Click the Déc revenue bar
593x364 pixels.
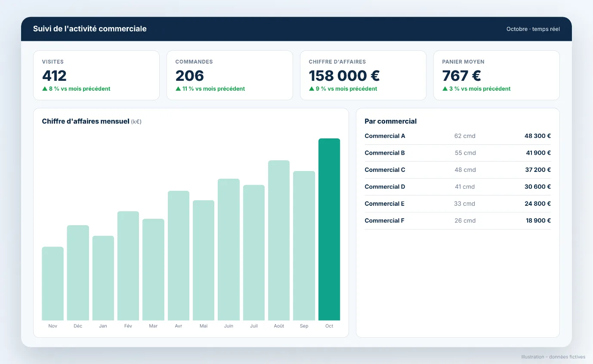pyautogui.click(x=78, y=273)
